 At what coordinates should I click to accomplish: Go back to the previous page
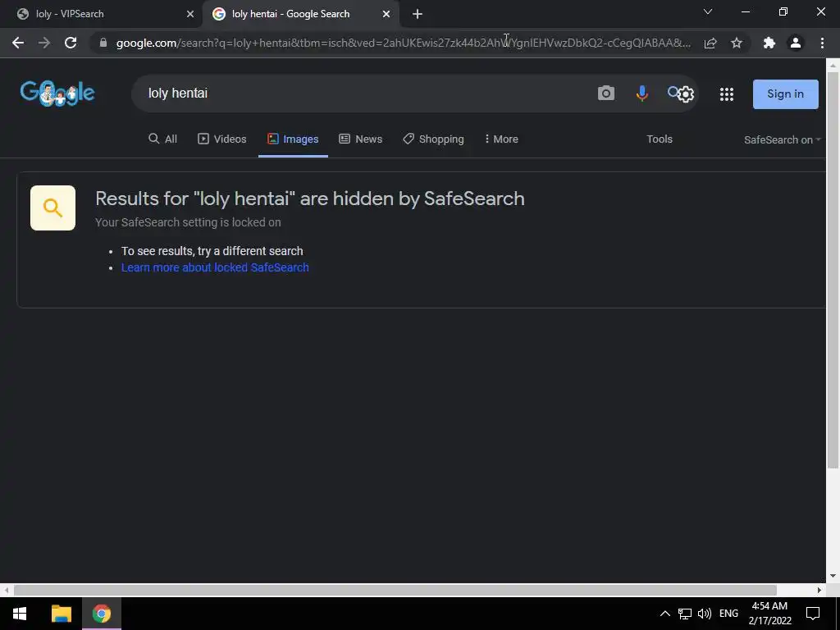[18, 43]
